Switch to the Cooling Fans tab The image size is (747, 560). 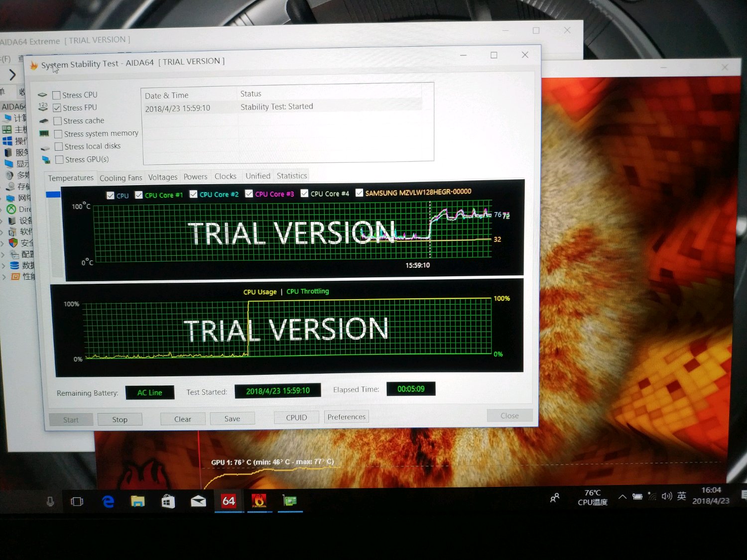point(121,178)
